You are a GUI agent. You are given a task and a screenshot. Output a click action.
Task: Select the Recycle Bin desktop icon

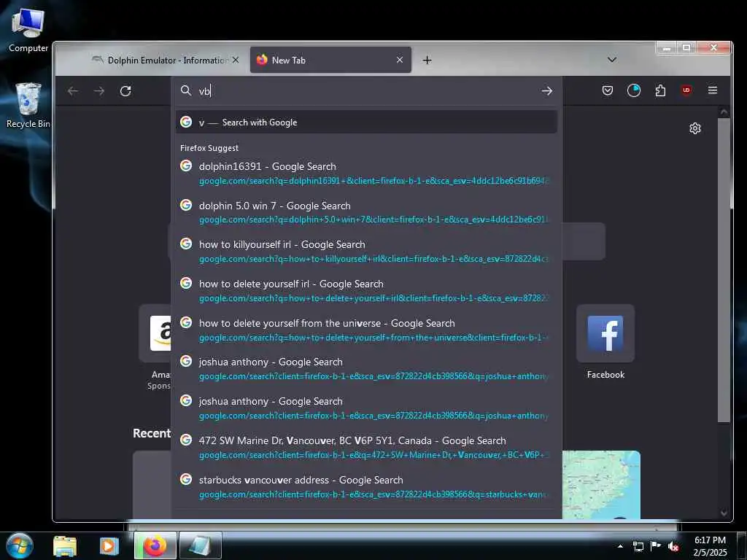(x=28, y=105)
